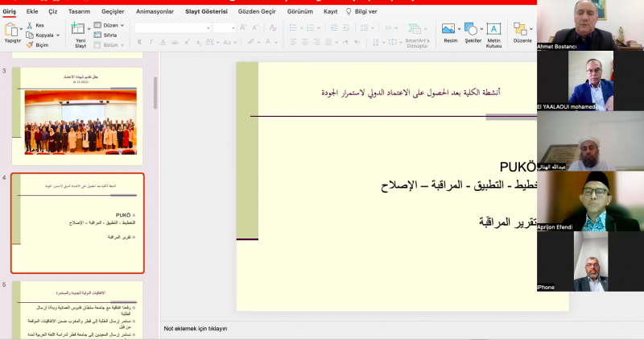Viewport: 644px width, 340px height.
Task: Open the font name combo box
Action: (x=171, y=27)
